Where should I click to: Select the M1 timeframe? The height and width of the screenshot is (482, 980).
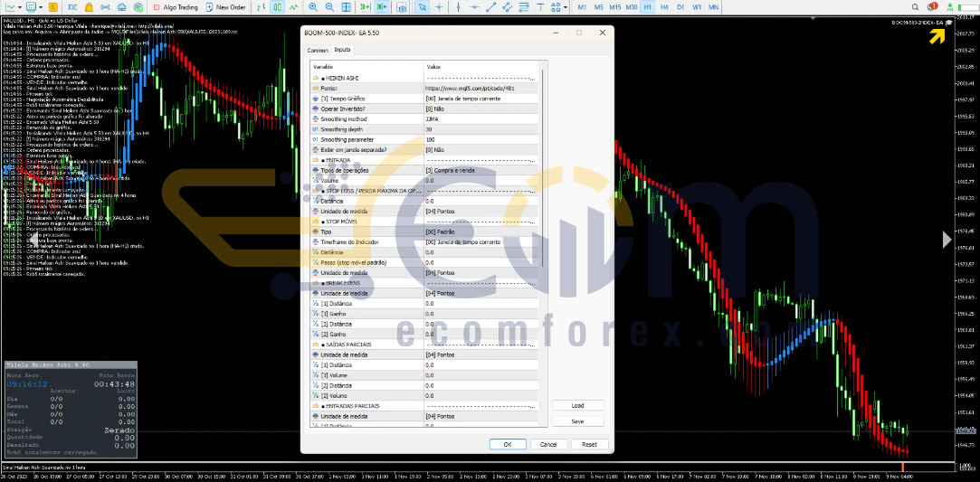(582, 7)
